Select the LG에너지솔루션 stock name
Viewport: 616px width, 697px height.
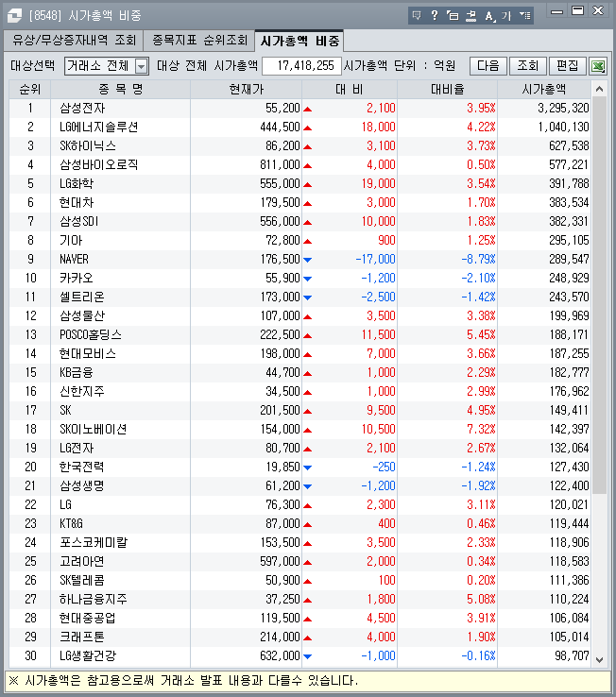coord(99,127)
